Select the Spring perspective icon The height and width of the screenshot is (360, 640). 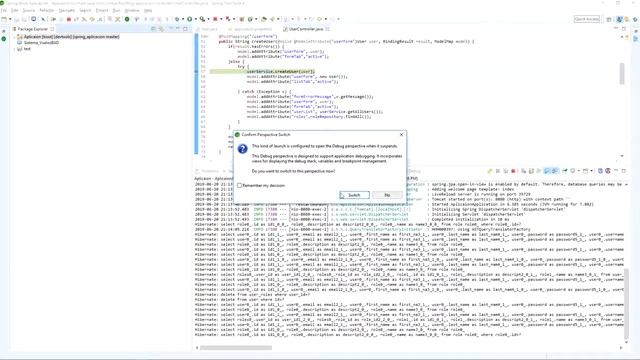click(627, 19)
